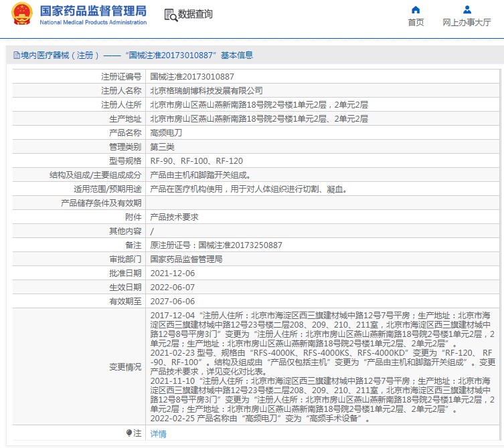The image size is (504, 448).
Task: Click the 数据查询 magnifier icon
Action: [170, 15]
